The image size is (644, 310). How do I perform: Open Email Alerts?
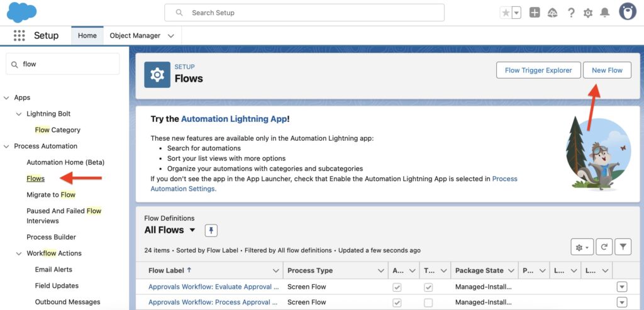point(53,270)
